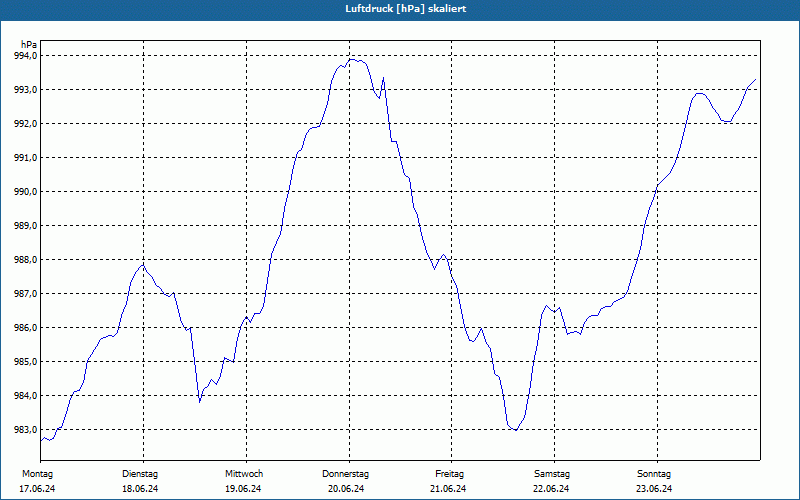Select the Montag day label
This screenshot has height=500, width=800.
tap(37, 474)
